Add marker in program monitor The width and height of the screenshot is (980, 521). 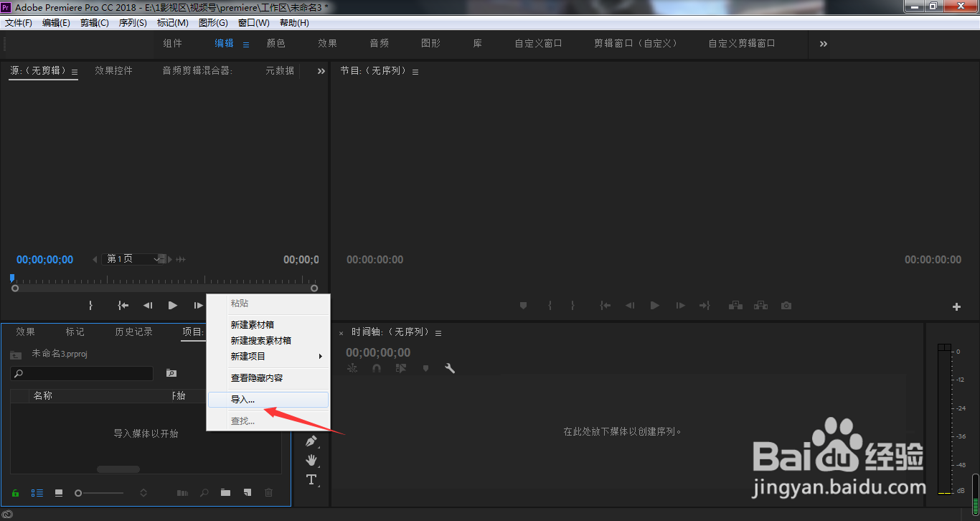(524, 305)
